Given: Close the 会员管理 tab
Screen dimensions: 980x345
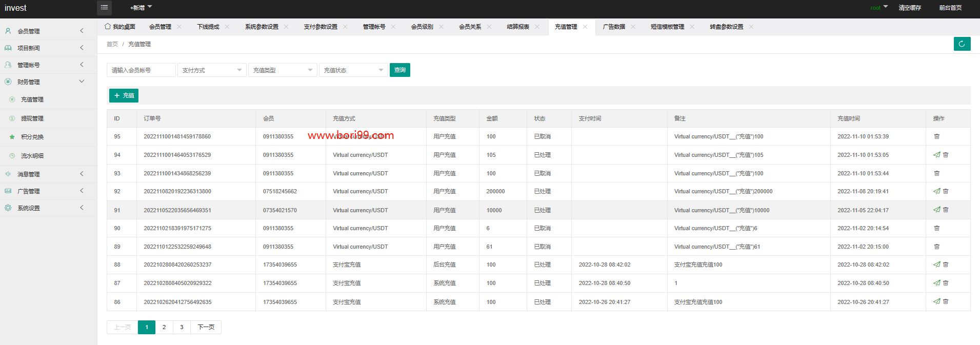Looking at the screenshot, I should click(179, 27).
